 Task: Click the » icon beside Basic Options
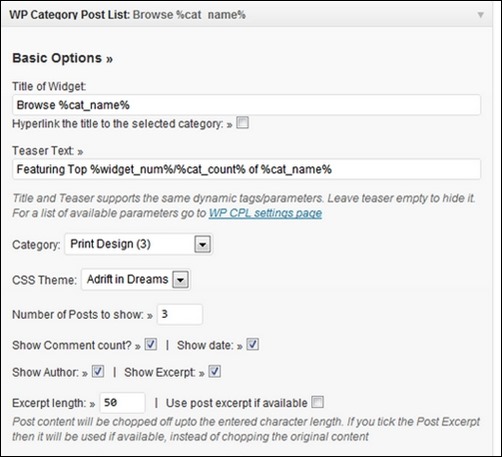110,60
